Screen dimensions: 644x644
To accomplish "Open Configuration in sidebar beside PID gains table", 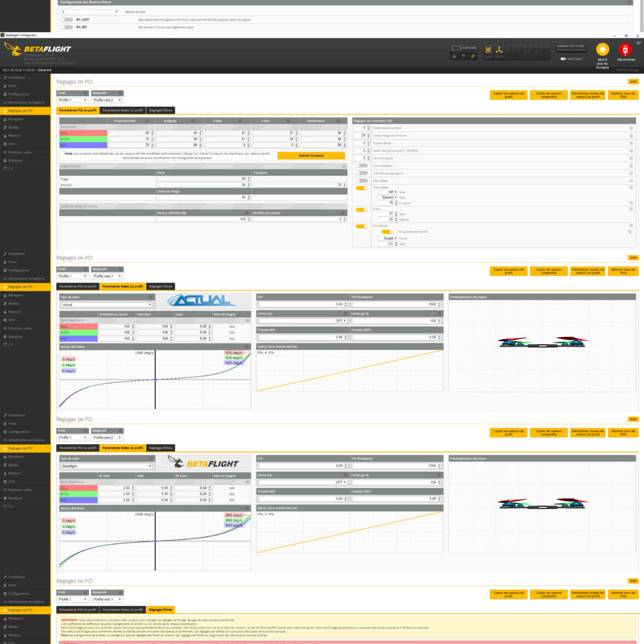I will [25, 94].
